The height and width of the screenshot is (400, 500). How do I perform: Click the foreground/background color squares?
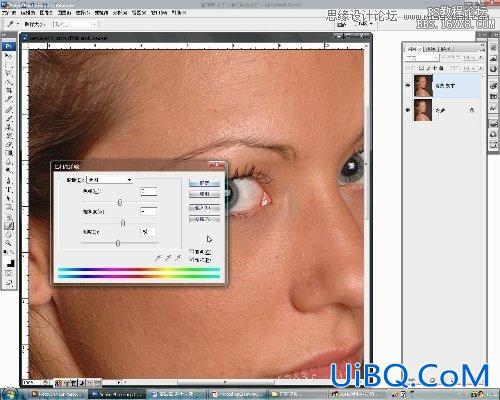pos(10,263)
